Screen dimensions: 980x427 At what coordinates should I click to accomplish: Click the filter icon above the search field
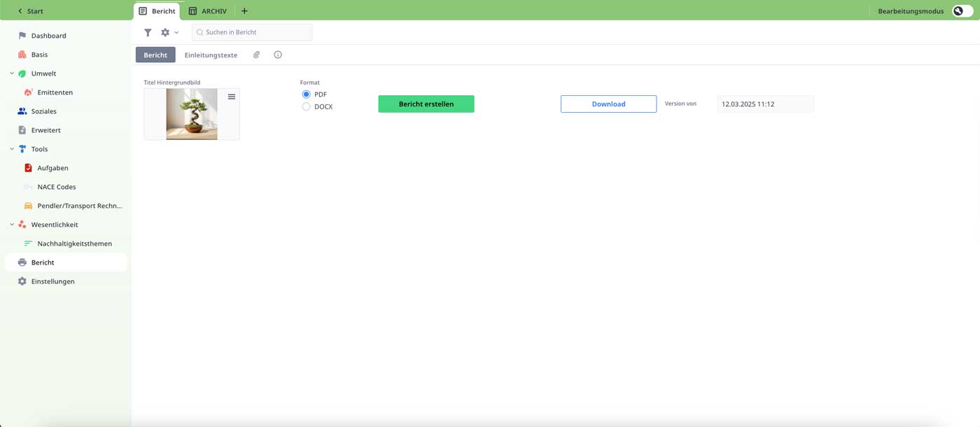148,32
